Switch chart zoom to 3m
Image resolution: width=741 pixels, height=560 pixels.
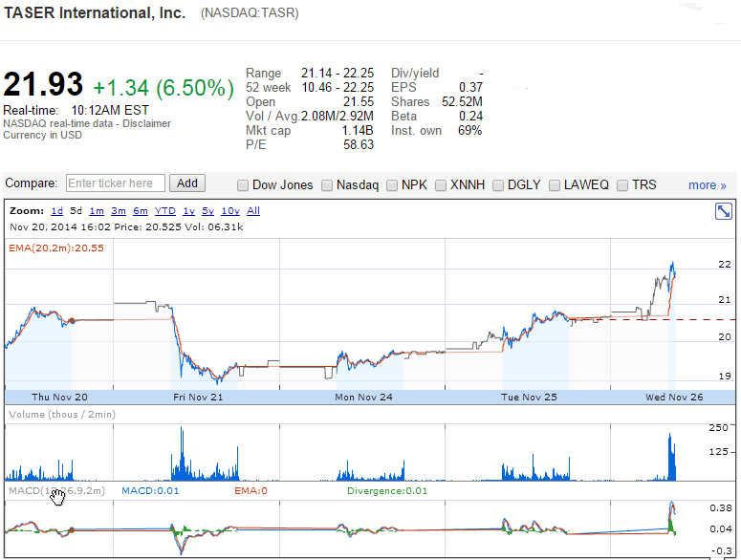tap(119, 210)
